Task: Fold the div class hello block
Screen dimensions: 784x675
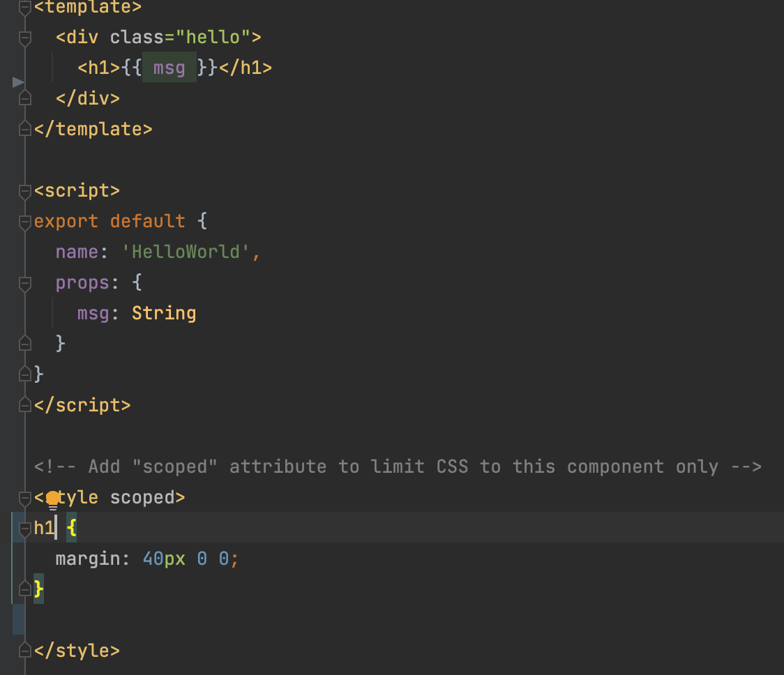Action: pos(24,38)
